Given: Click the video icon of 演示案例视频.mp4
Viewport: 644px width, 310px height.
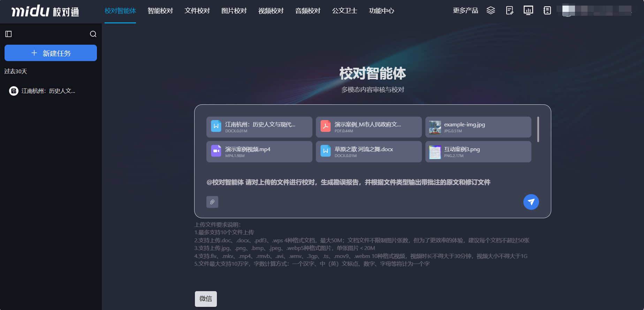Looking at the screenshot, I should click(x=216, y=151).
